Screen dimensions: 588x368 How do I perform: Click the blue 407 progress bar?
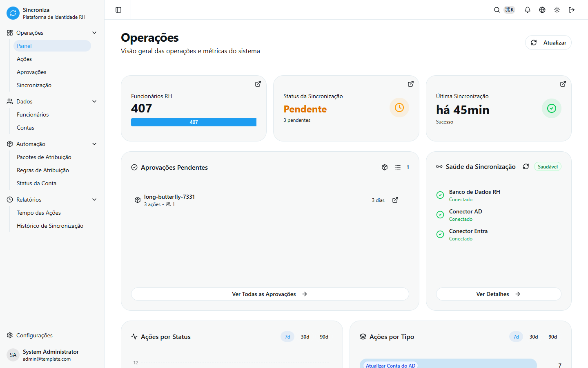[194, 122]
